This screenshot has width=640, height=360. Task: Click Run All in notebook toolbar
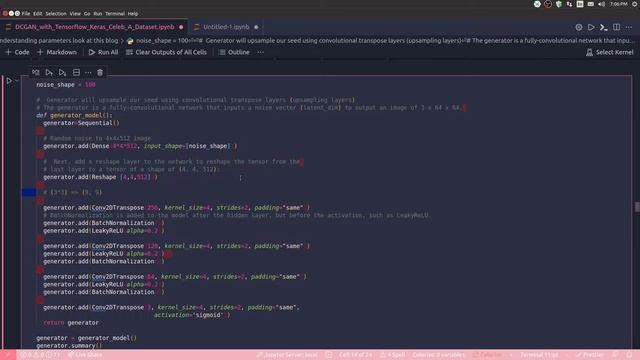coord(103,52)
